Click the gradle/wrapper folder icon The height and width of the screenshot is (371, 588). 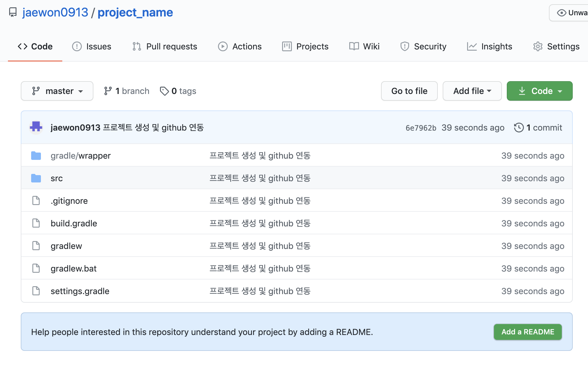(x=36, y=156)
